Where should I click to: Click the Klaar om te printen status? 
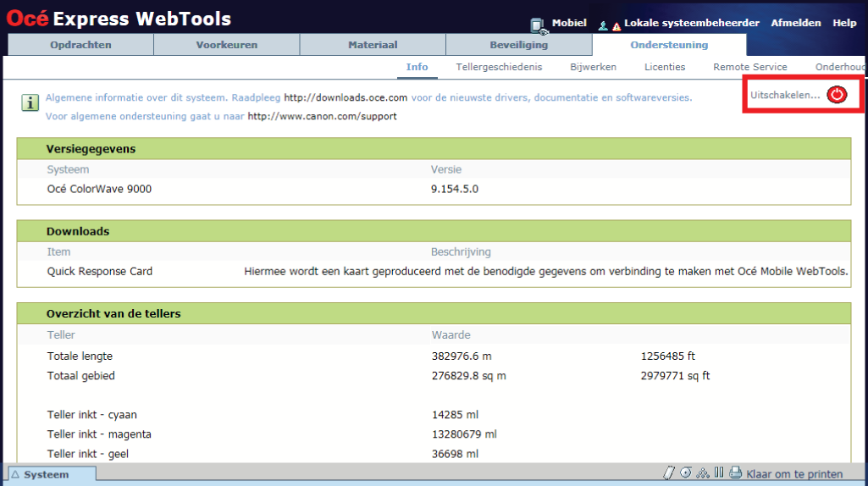[x=794, y=474]
